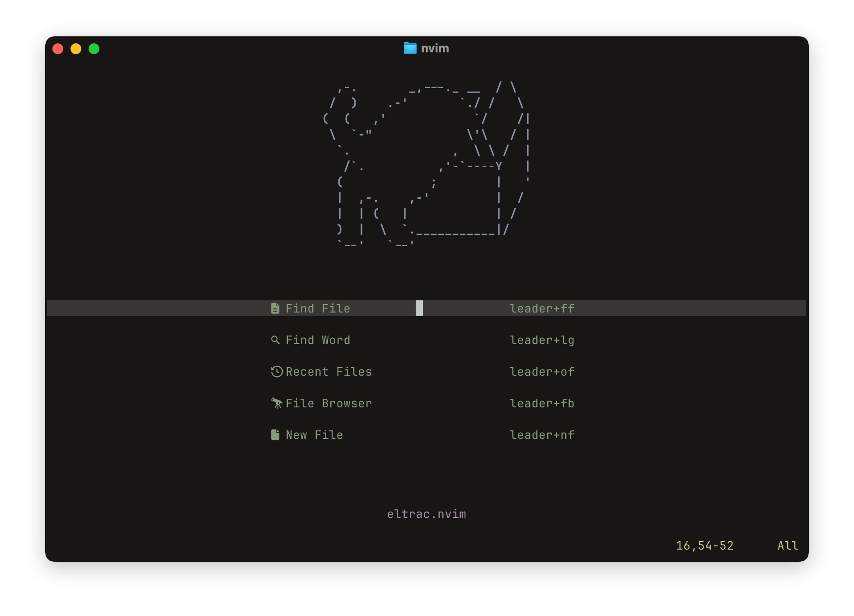Screen dimensions: 854x616
Task: Click the magnifying glass icon beside Find Word
Action: pos(275,340)
